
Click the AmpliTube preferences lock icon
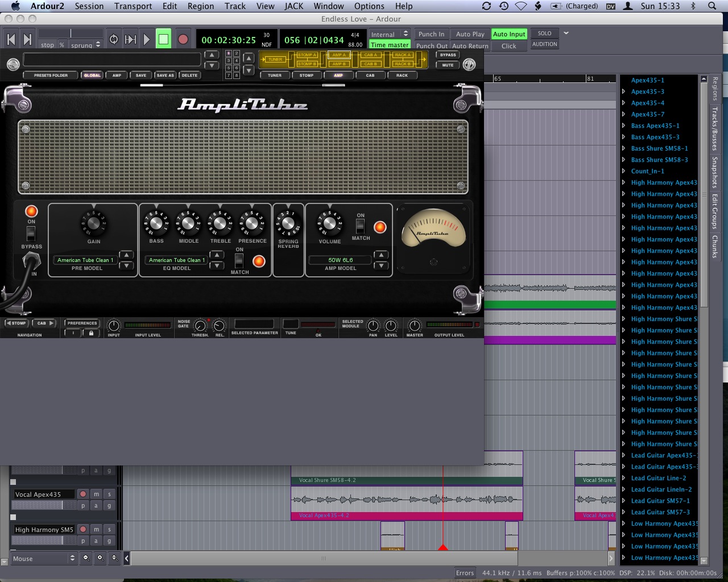coord(91,333)
